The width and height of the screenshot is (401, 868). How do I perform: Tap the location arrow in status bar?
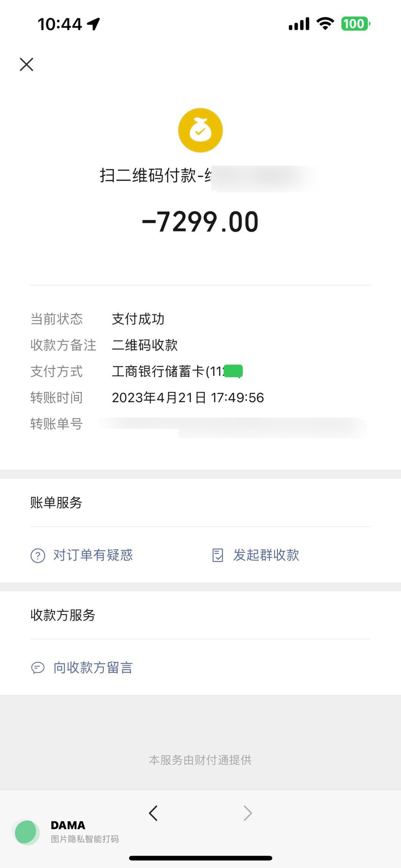93,24
